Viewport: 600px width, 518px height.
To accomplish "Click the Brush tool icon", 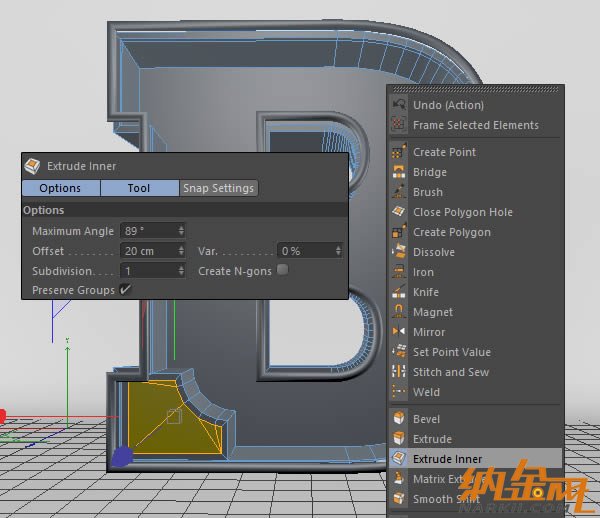I will pos(399,192).
